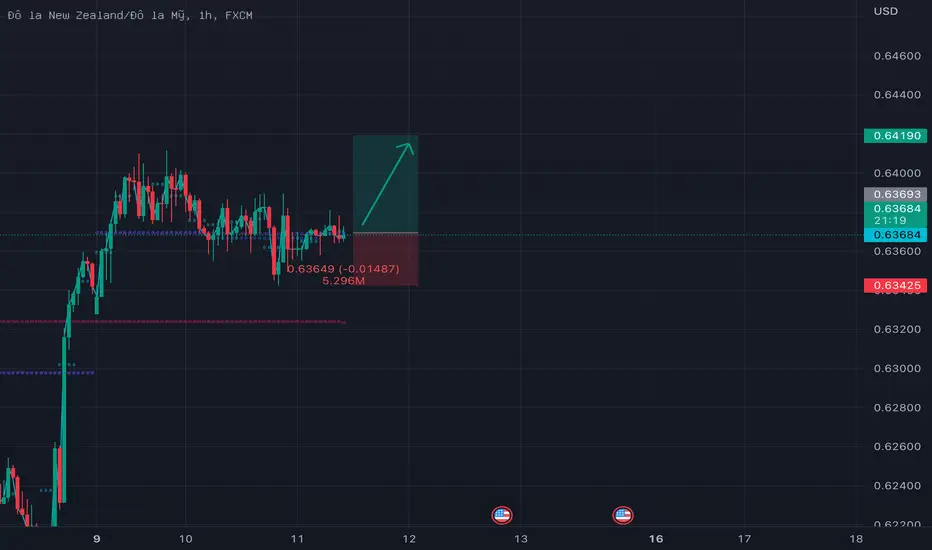Viewport: 932px width, 550px height.
Task: Click the 0.64600 price axis label
Action: point(897,56)
